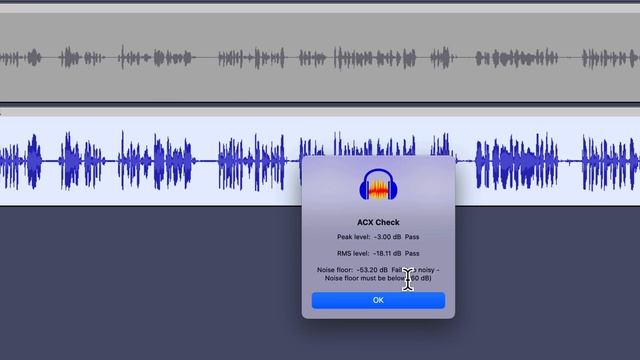Click the 'ACX Check' dialog title

(378, 222)
